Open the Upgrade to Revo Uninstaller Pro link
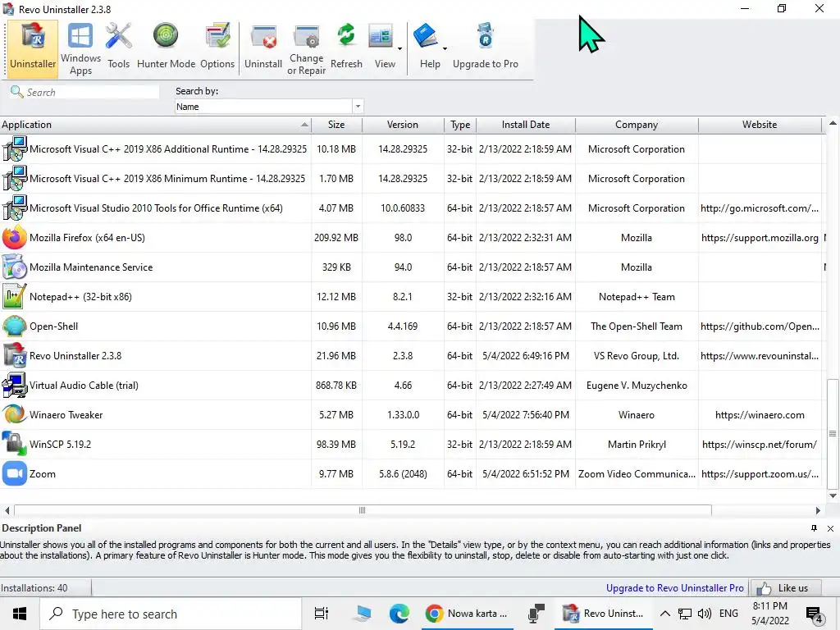This screenshot has width=840, height=630. [674, 587]
